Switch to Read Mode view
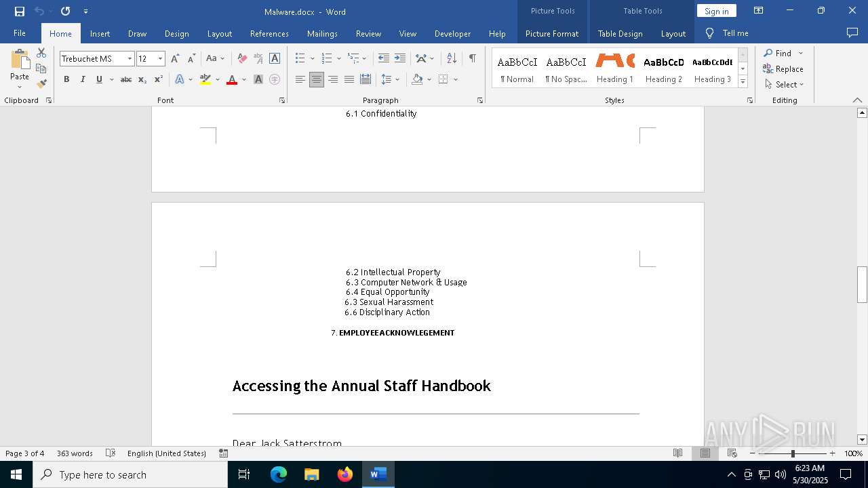 click(x=677, y=453)
